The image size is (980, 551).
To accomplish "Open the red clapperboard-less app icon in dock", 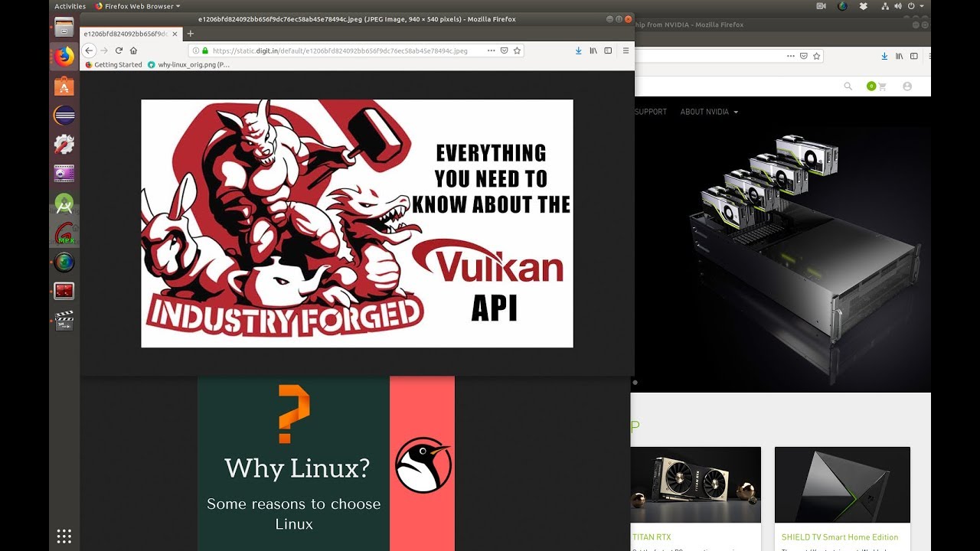I will 64,291.
